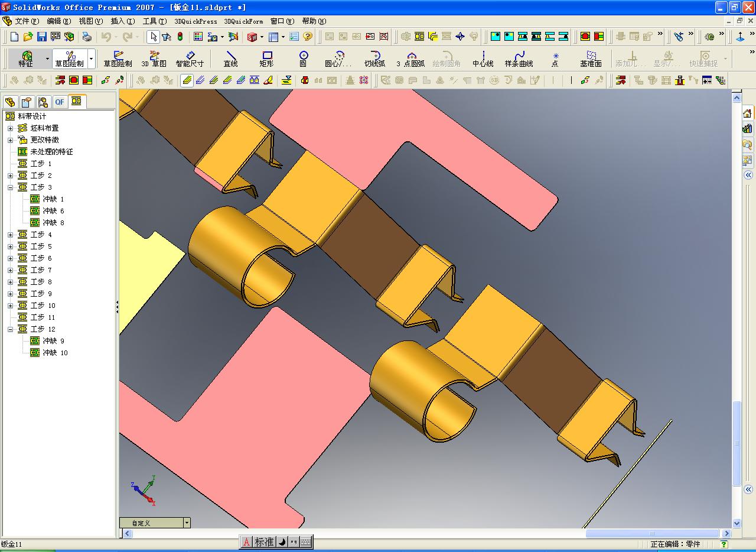Open the 插入(I) menu
This screenshot has width=756, height=552.
tap(122, 21)
